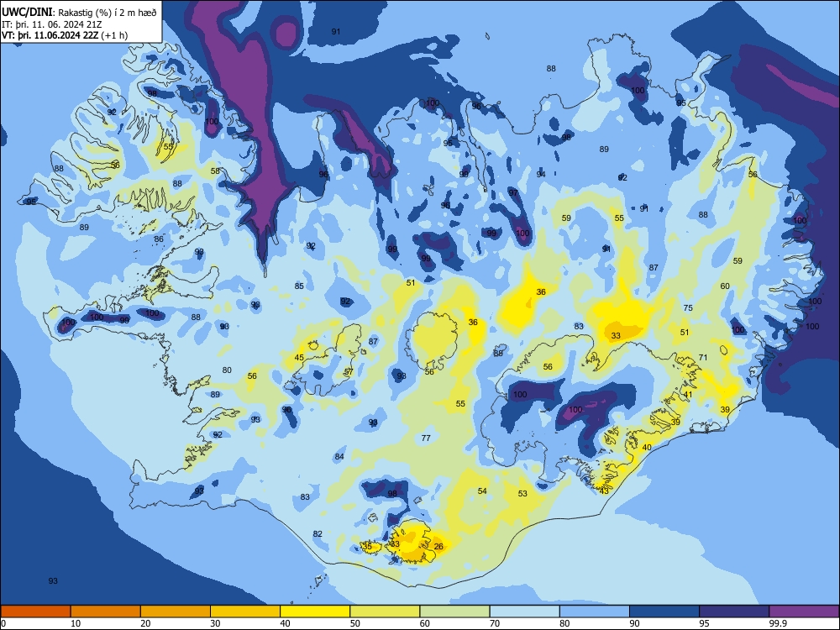Viewport: 840px width, 630px height.
Task: Click the 'UWC/DINI' title text
Action: [x=28, y=13]
